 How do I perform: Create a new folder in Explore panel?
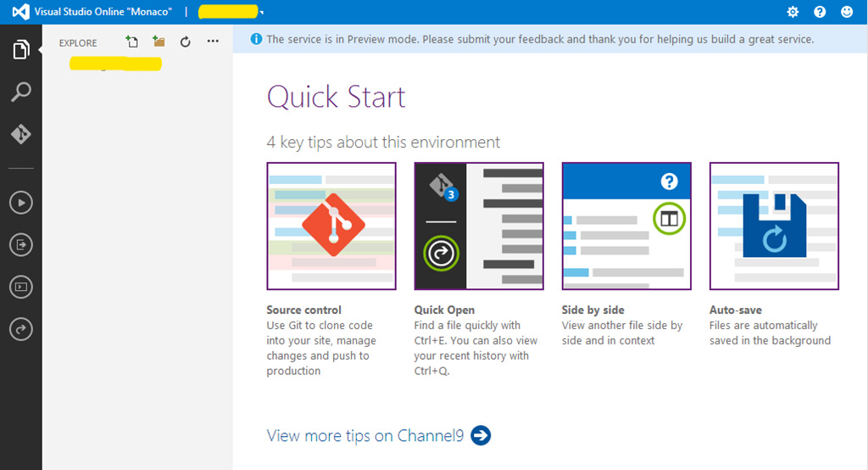(159, 42)
